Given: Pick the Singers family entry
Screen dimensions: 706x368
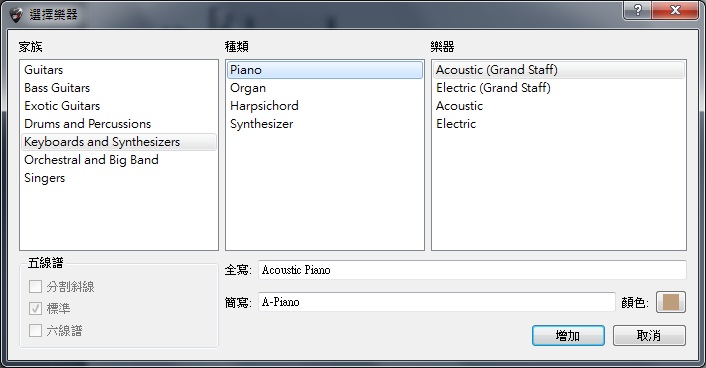Looking at the screenshot, I should [119, 178].
